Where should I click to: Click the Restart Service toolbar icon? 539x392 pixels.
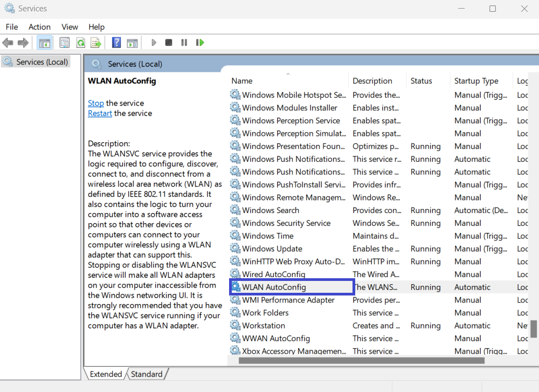(200, 43)
